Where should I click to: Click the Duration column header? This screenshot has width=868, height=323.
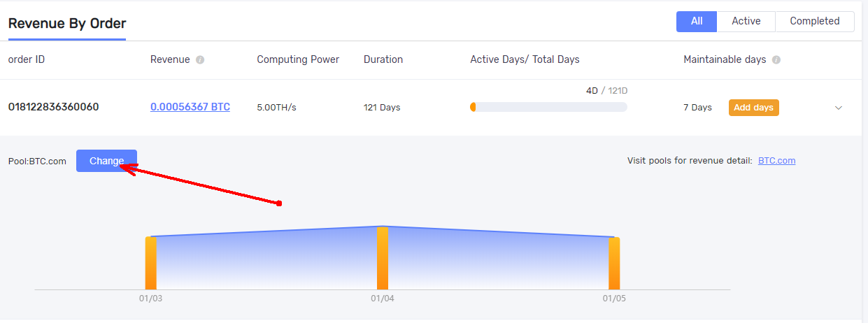383,59
